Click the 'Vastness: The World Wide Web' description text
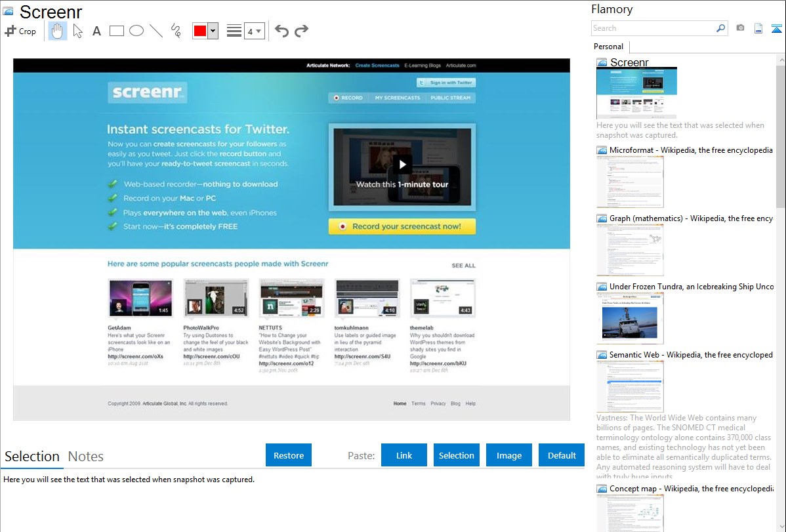This screenshot has height=532, width=786. pos(684,447)
